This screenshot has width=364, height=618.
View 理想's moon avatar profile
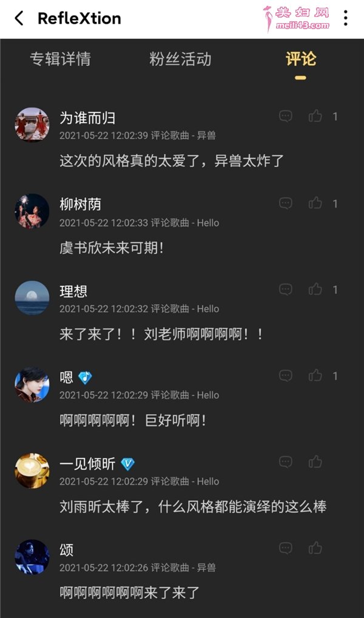[x=32, y=297]
